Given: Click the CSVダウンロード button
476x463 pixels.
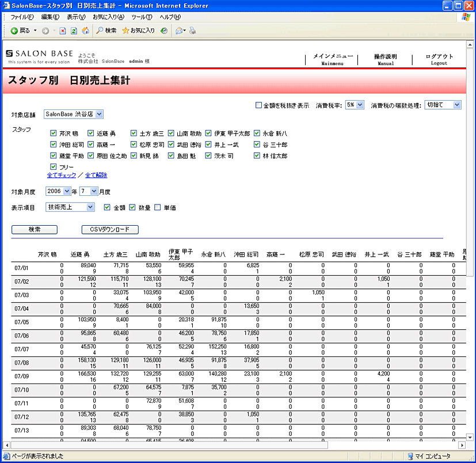Looking at the screenshot, I should click(110, 229).
